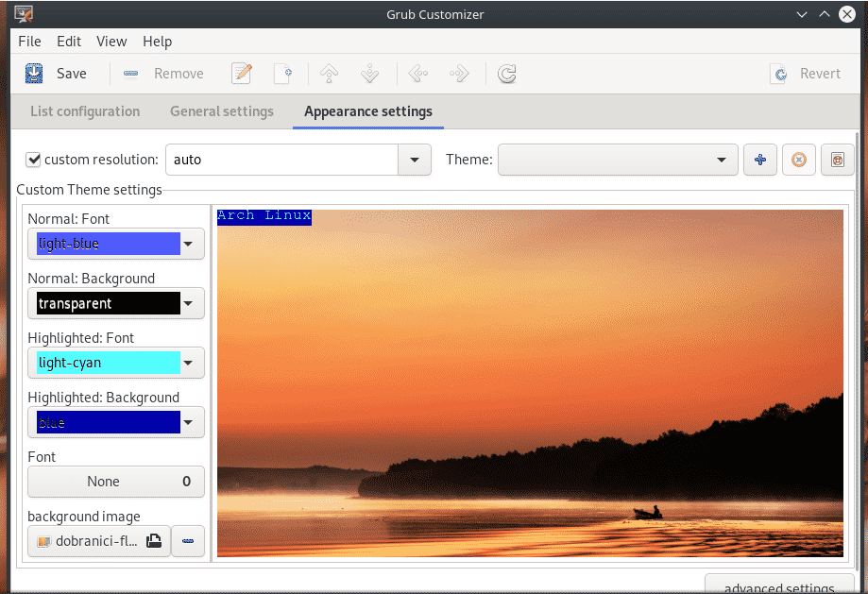Open the Help menu
868x594 pixels.
coord(157,42)
